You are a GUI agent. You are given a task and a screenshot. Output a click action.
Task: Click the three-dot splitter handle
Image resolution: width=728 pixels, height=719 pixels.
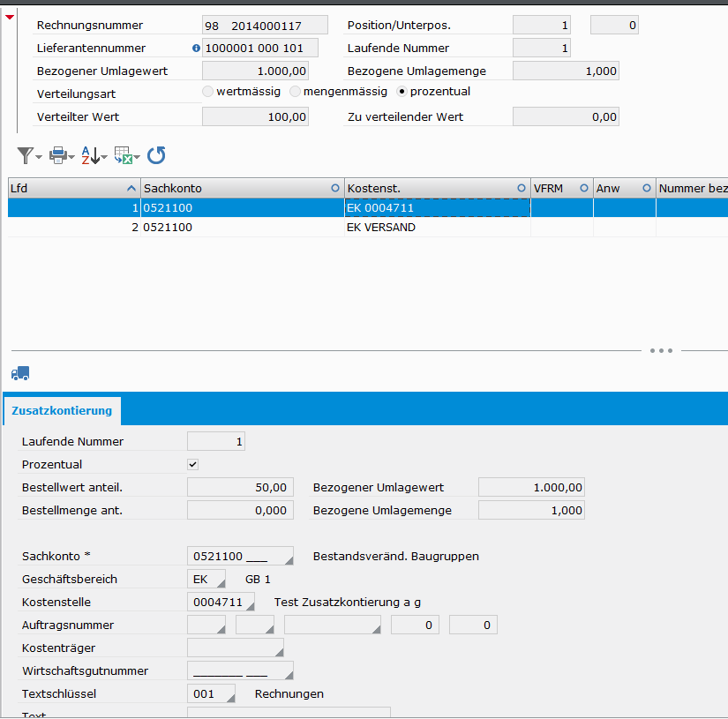[x=661, y=350]
